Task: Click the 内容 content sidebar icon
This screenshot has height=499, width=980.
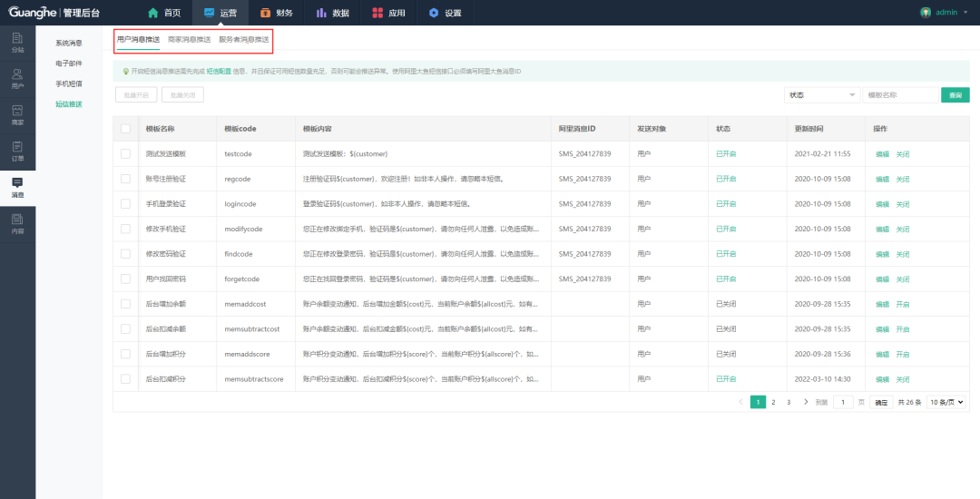Action: coord(17,219)
